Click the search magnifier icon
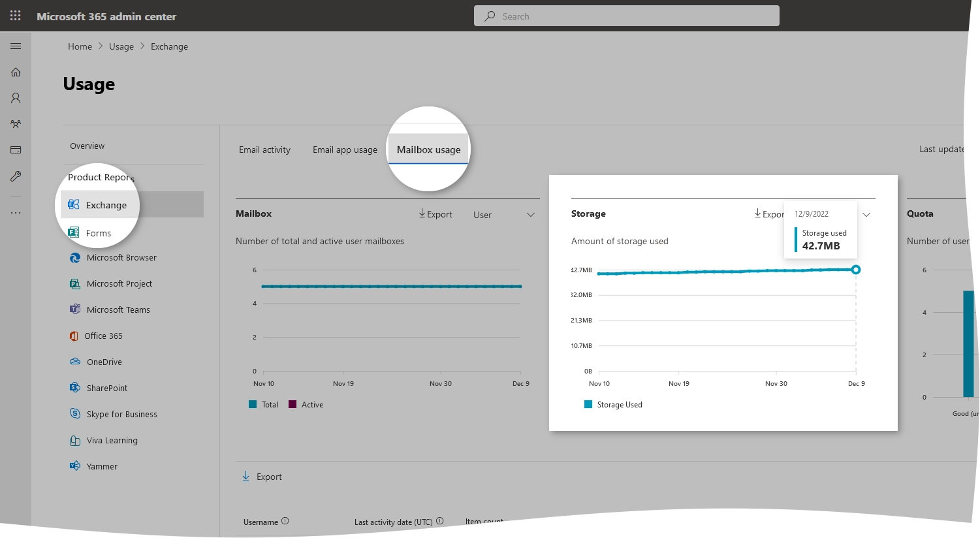This screenshot has height=538, width=980. tap(490, 16)
